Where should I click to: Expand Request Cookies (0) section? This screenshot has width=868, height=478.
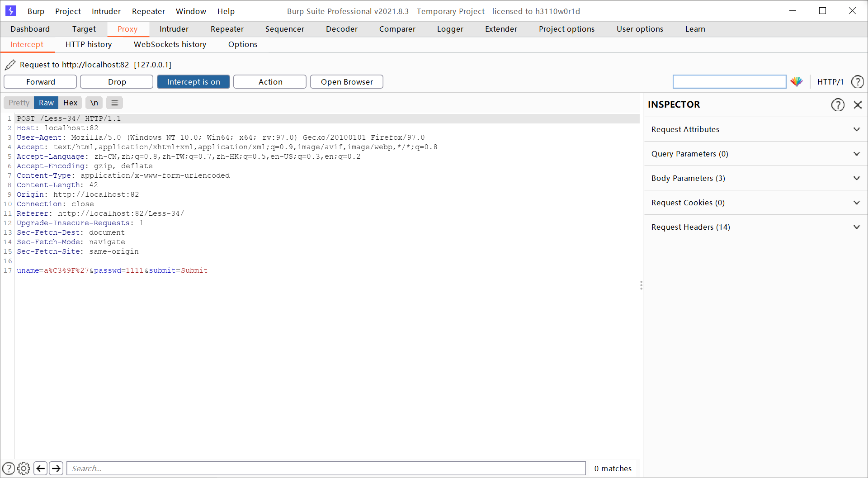(755, 203)
